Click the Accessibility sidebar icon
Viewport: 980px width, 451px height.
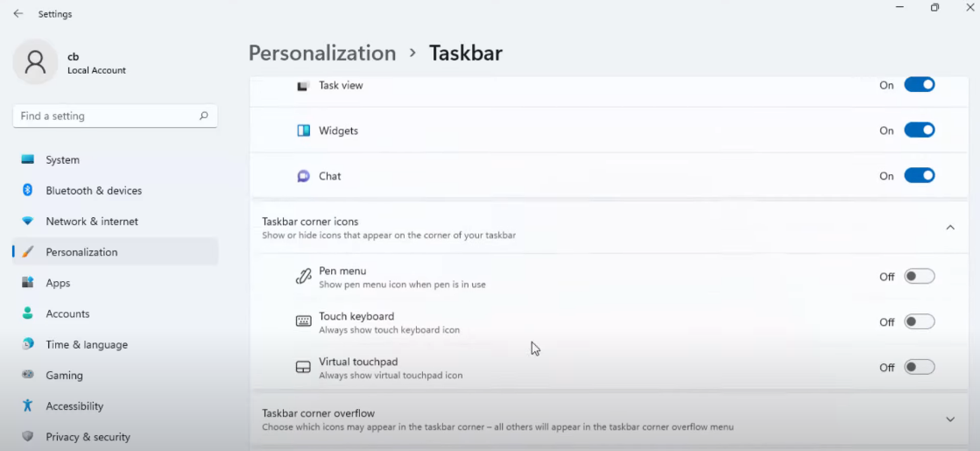point(28,405)
